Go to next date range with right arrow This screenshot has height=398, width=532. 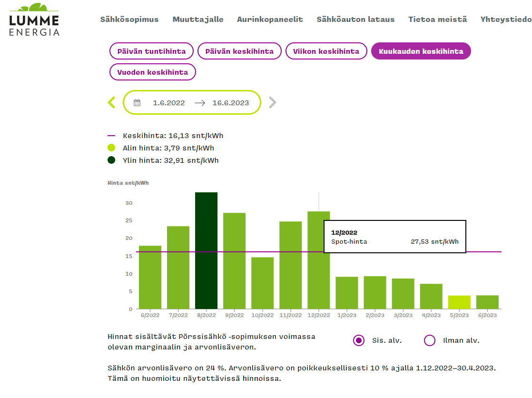(x=272, y=102)
